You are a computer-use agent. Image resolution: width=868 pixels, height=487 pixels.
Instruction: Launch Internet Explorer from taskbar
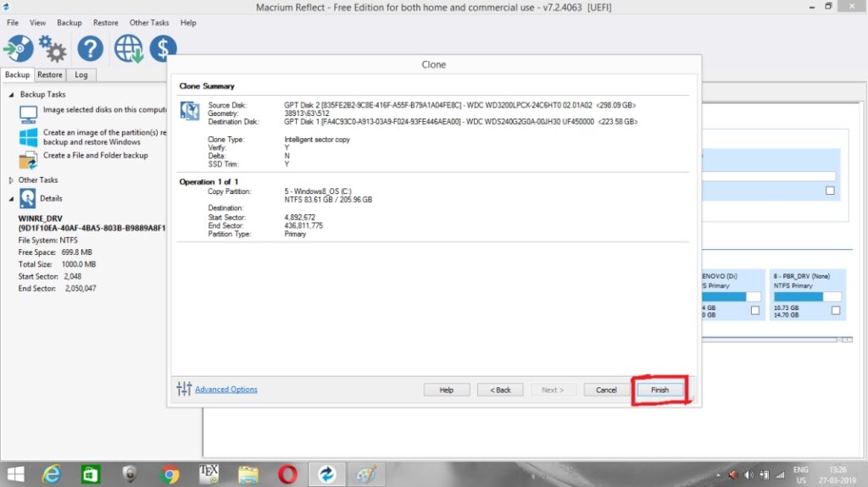point(52,474)
